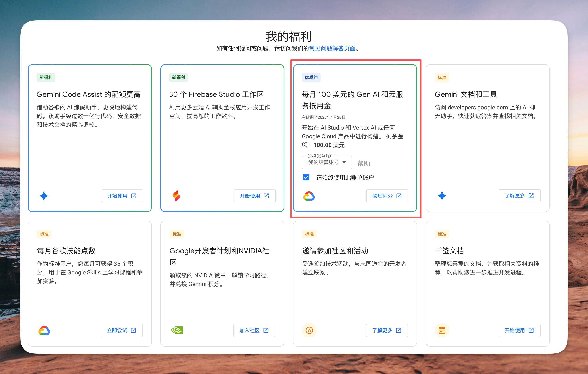Click the dropdown arrow beside 我的结算账号

pos(344,163)
